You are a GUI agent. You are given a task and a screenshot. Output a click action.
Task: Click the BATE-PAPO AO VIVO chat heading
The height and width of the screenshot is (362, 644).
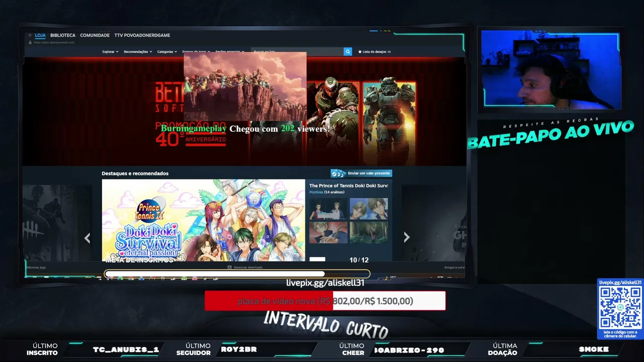point(550,135)
